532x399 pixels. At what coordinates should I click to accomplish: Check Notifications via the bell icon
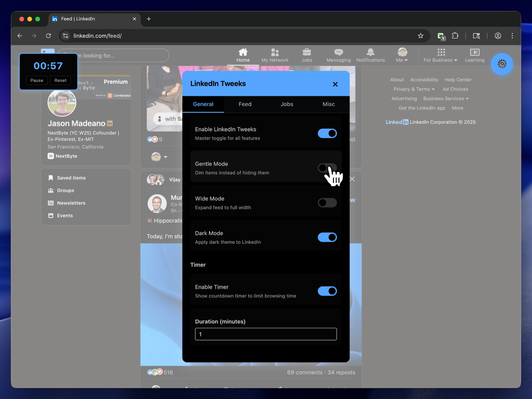point(370,54)
